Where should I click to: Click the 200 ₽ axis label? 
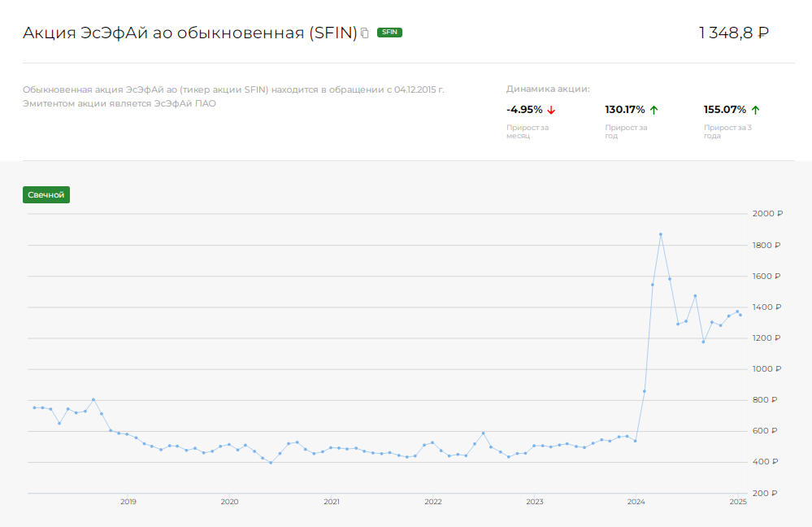(x=765, y=492)
